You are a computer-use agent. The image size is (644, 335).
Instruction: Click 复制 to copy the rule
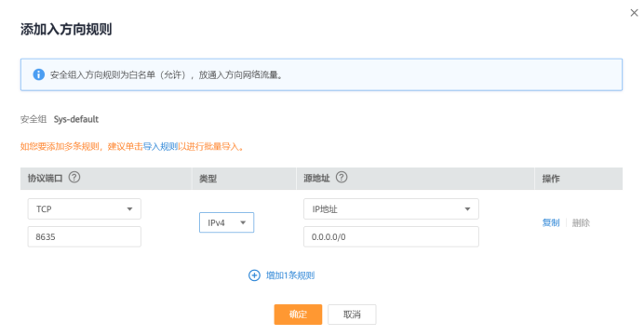click(551, 222)
